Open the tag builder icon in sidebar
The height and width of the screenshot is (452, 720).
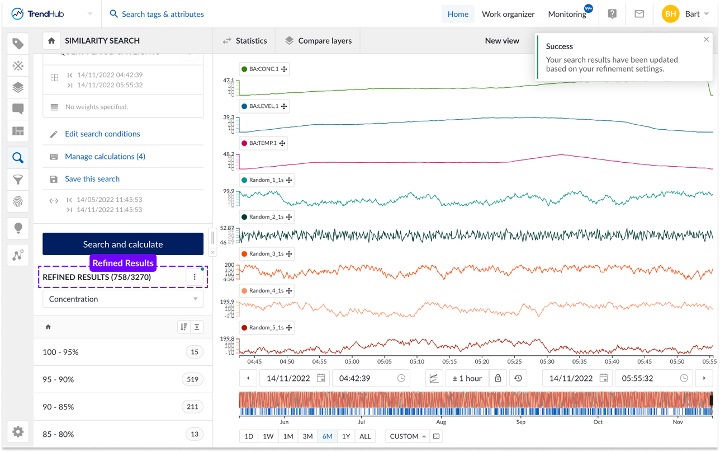pyautogui.click(x=18, y=65)
